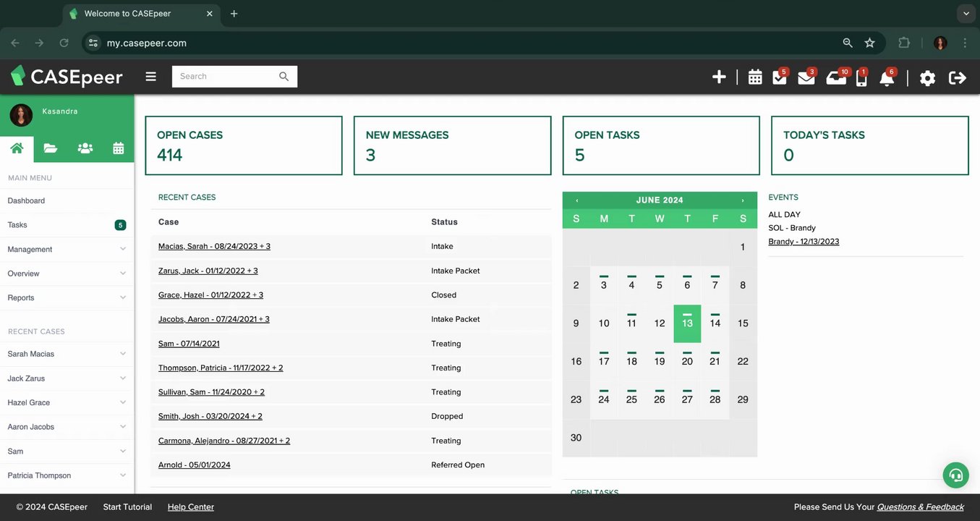Image resolution: width=980 pixels, height=521 pixels.
Task: Click the Help Center link in footer
Action: pyautogui.click(x=191, y=507)
